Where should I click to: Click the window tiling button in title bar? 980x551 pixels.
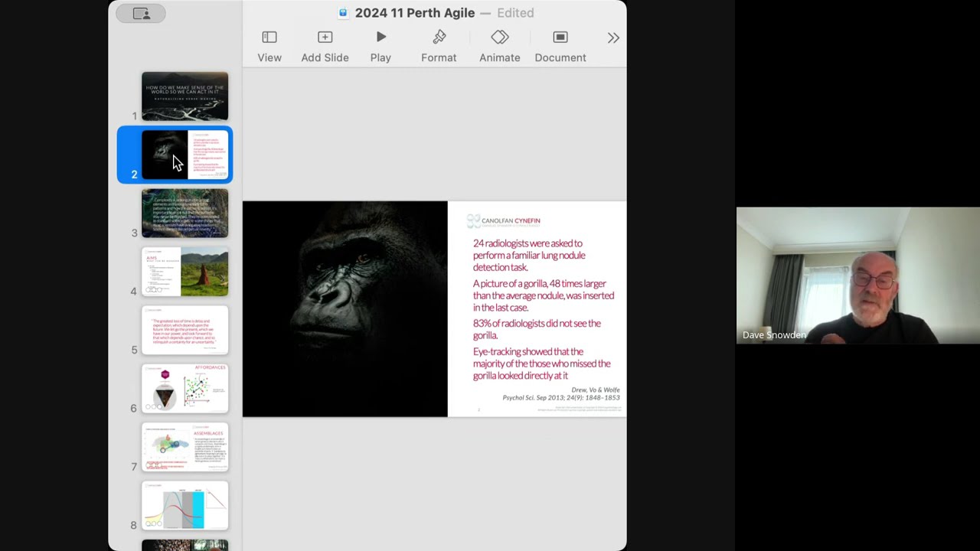pyautogui.click(x=142, y=13)
